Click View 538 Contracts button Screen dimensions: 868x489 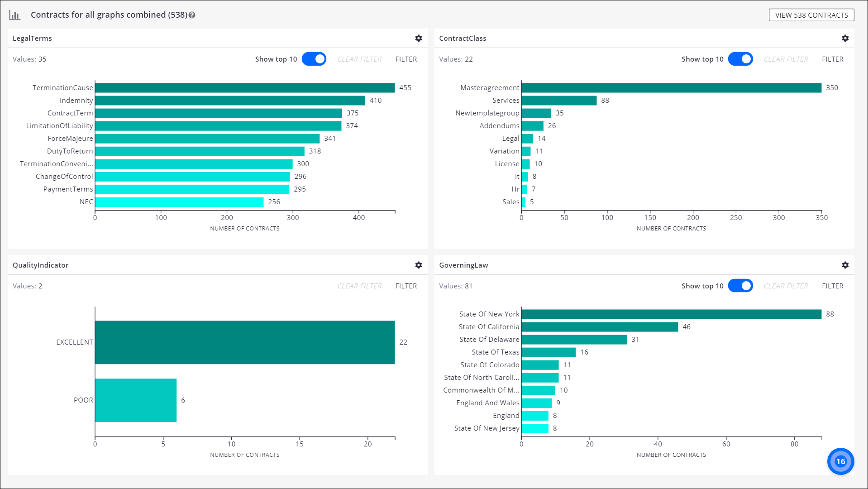pyautogui.click(x=811, y=15)
